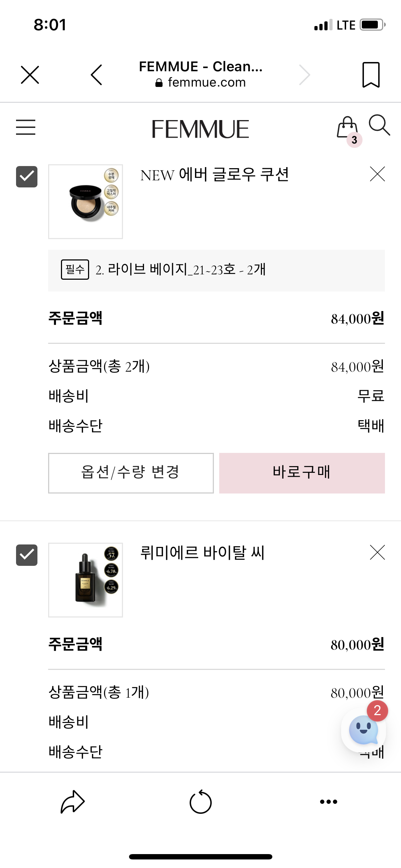This screenshot has height=868, width=401.
Task: Open the hamburger menu
Action: pos(26,127)
